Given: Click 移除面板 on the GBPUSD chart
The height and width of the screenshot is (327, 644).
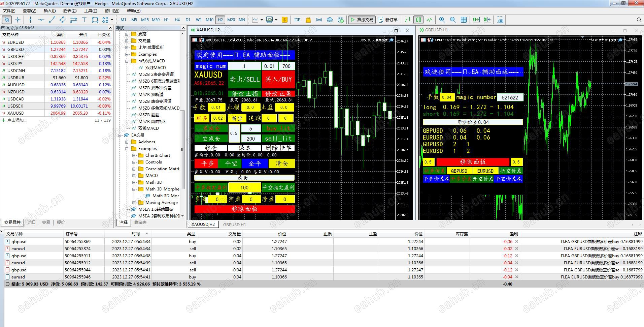Looking at the screenshot, I should pyautogui.click(x=473, y=162).
